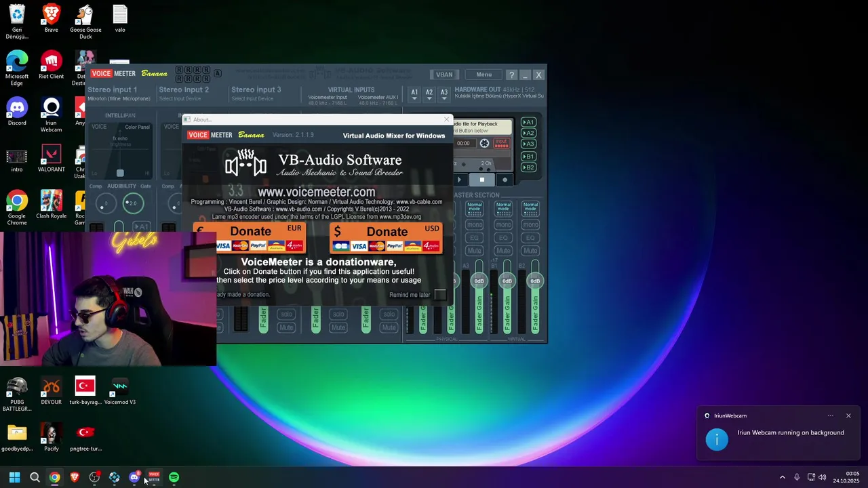Click the question mark help button in Voicemeeter

(512, 75)
